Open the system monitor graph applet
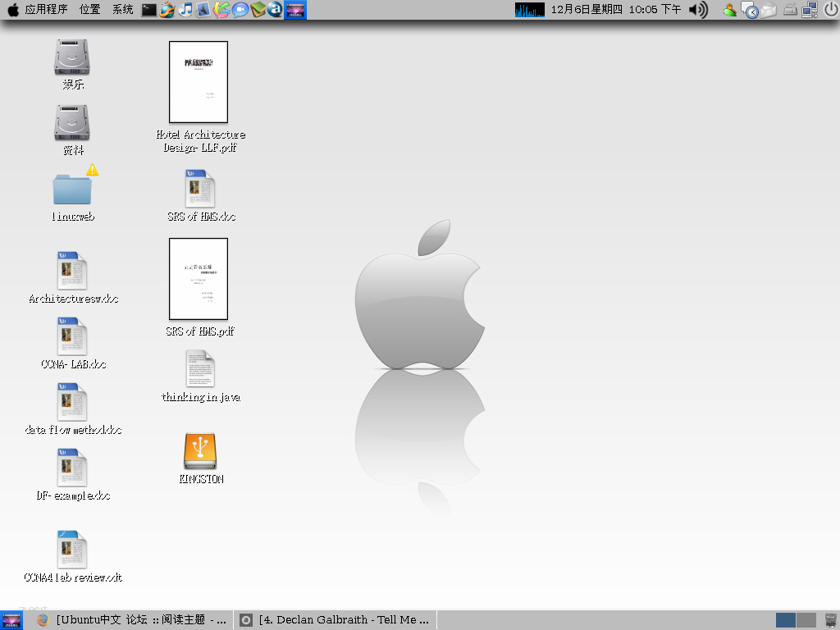The image size is (840, 630). pos(529,10)
